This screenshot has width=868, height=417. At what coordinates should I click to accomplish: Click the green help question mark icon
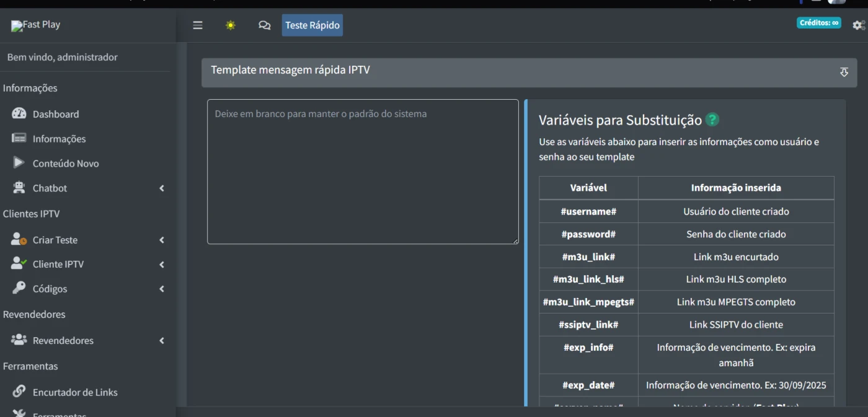[x=712, y=120]
